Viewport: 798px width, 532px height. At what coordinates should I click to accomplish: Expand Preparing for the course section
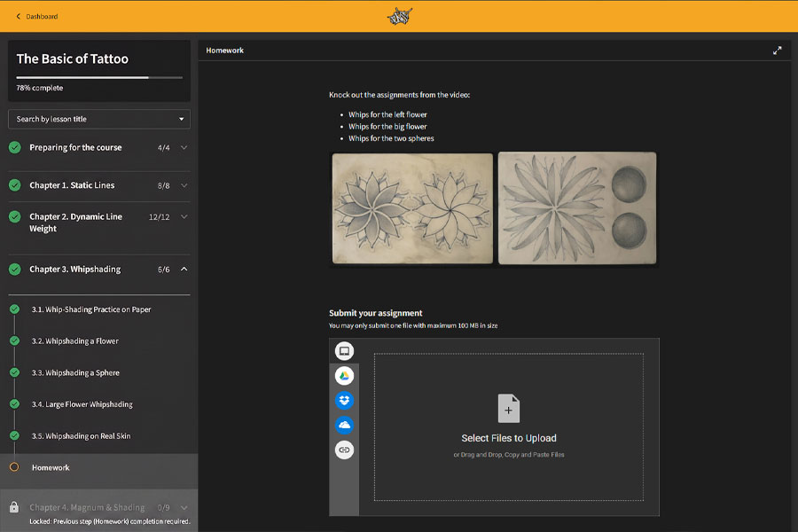click(x=184, y=148)
